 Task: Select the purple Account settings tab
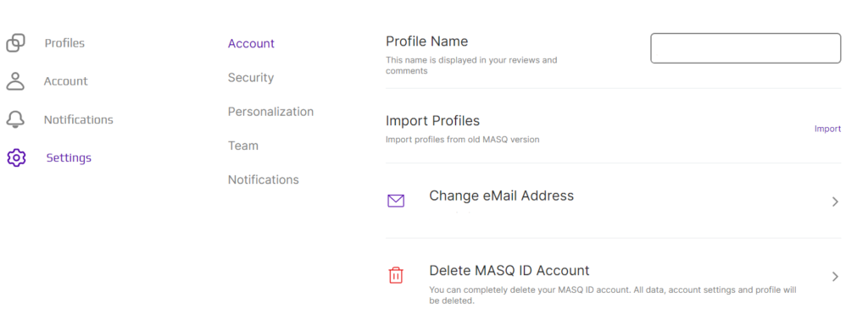pos(251,44)
